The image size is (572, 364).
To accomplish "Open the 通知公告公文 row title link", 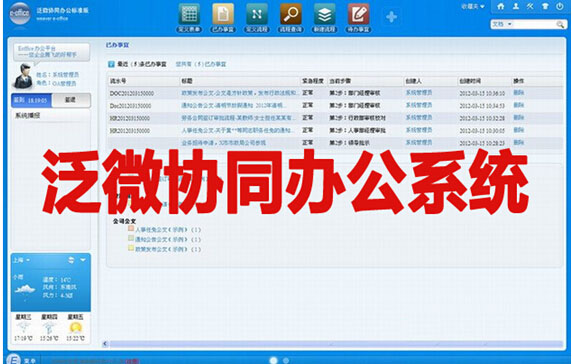I will click(233, 105).
